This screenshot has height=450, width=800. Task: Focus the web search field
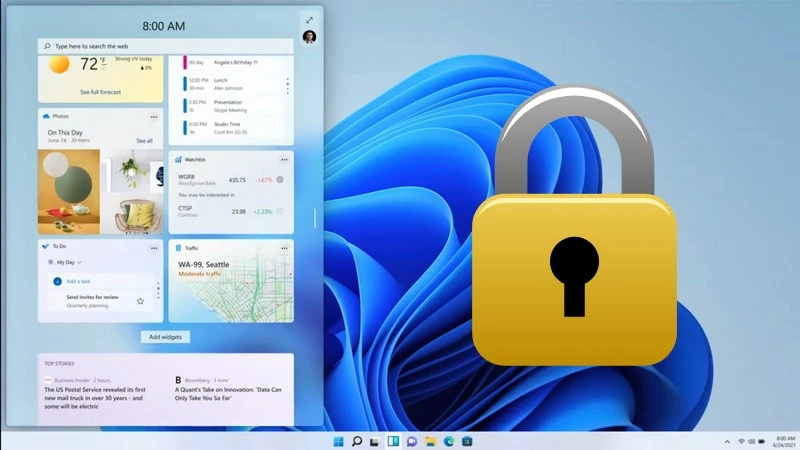coord(165,46)
